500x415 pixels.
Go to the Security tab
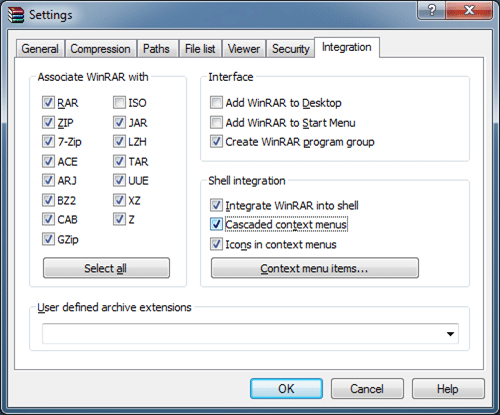pos(291,49)
